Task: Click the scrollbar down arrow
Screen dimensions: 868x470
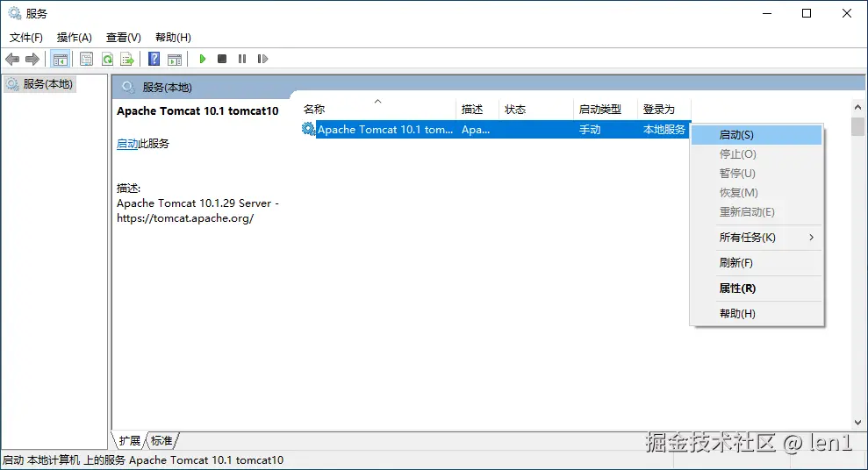Action: point(857,423)
